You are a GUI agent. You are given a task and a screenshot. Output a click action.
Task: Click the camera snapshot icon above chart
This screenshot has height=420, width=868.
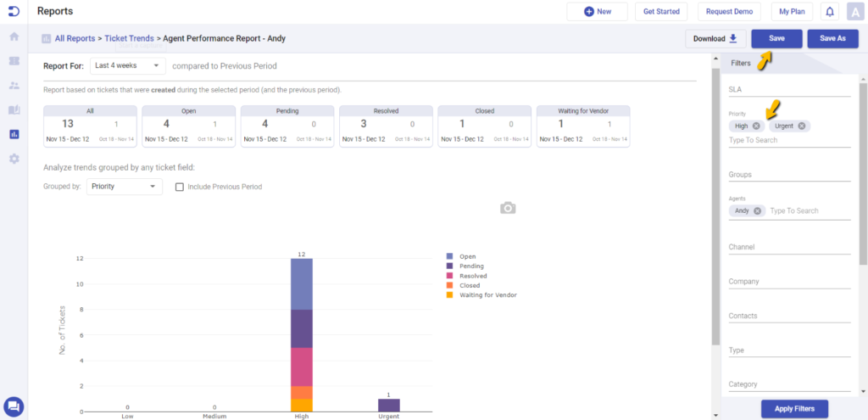[x=507, y=208]
